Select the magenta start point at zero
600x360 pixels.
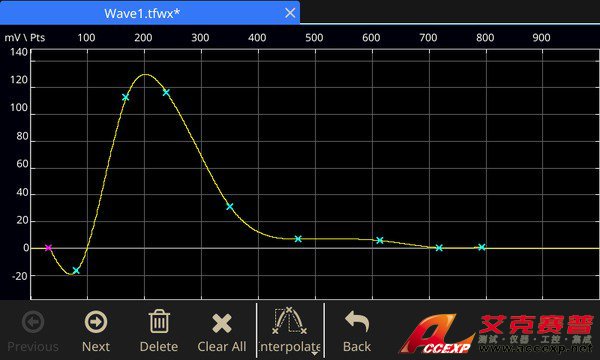48,248
